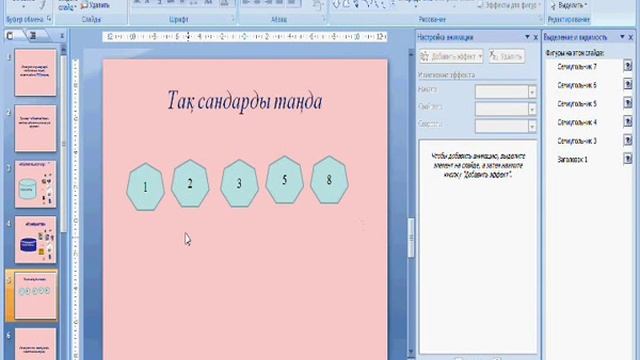The image size is (640, 360).
Task: Click the slide editor scroll-down arrow
Action: point(411,351)
